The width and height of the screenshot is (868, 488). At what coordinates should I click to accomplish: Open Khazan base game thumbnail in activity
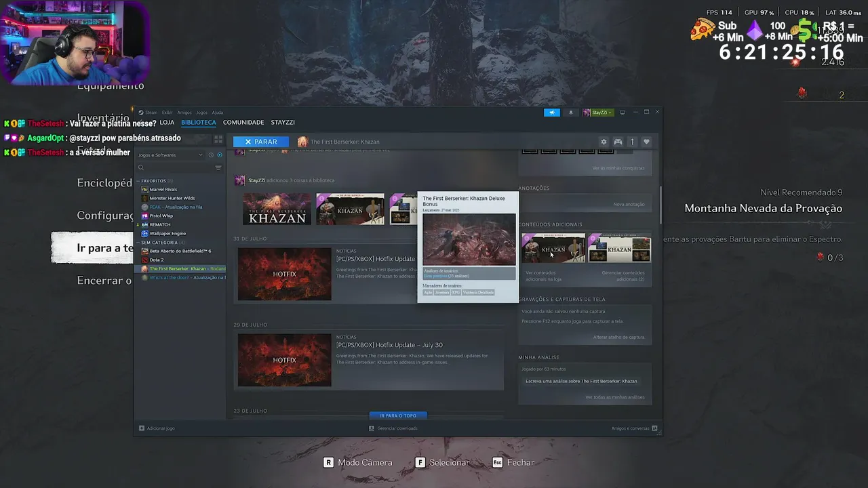click(277, 209)
